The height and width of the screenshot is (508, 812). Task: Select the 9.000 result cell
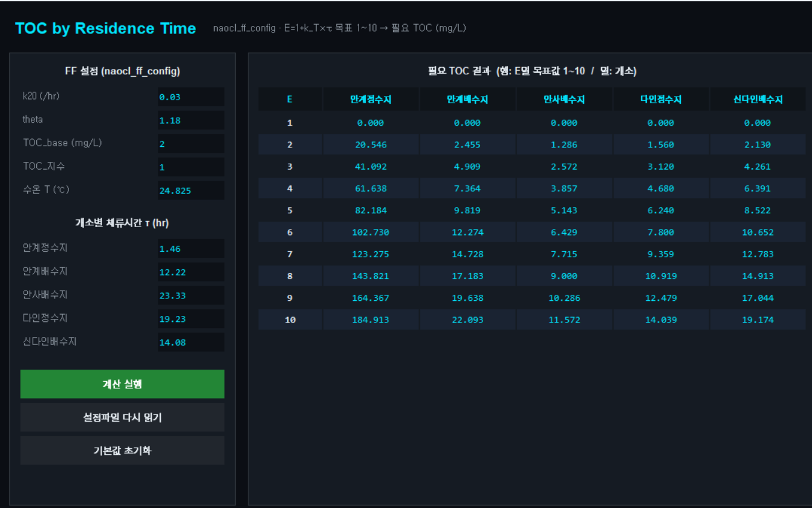[x=564, y=276]
